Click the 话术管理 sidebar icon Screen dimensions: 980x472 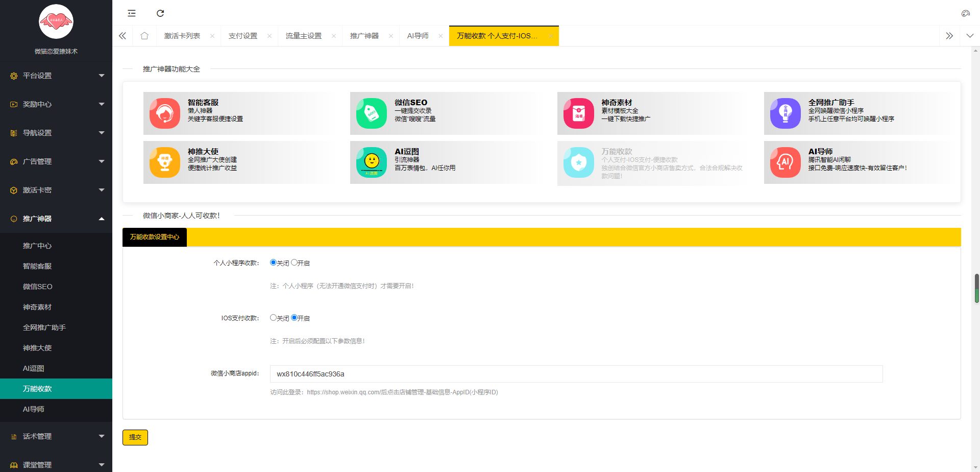14,436
